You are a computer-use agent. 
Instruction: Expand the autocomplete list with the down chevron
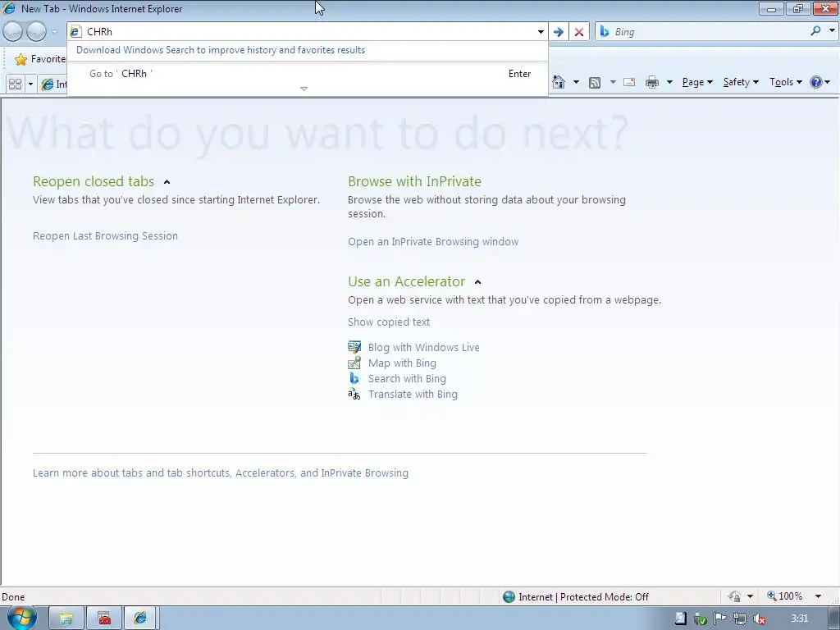coord(304,89)
